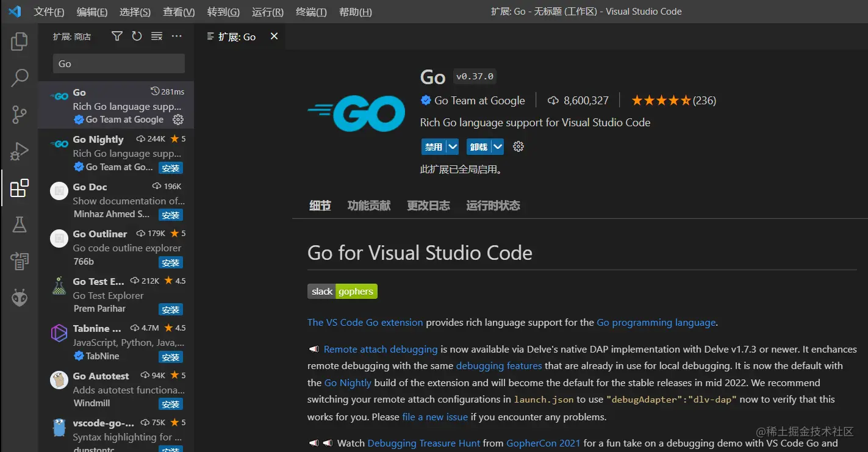Click the large Go extension logo
This screenshot has height=452, width=868.
[x=356, y=113]
